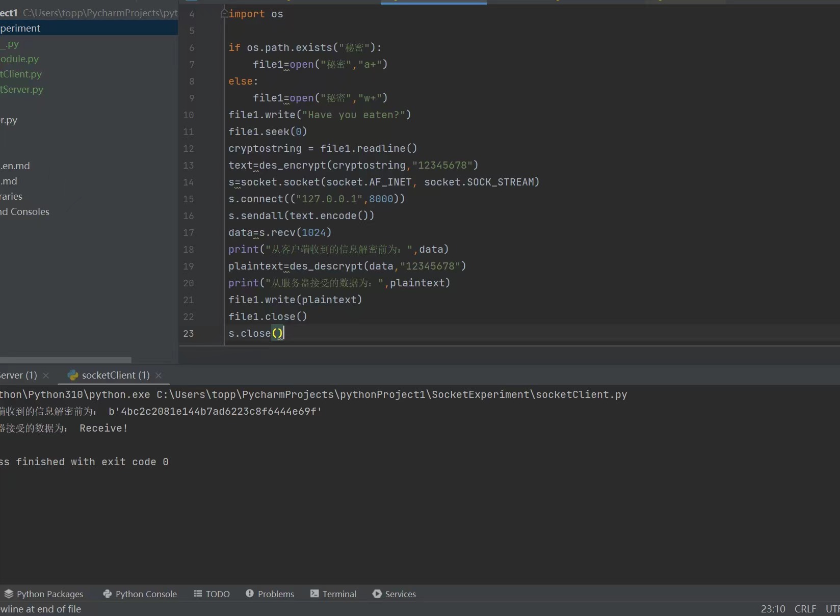Click line number 23 in the gutter

(x=189, y=334)
